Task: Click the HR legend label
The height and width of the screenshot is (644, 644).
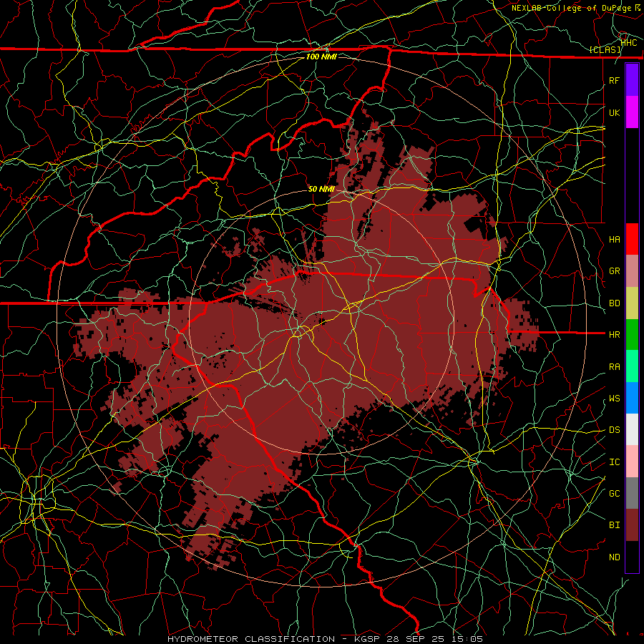Action: point(615,335)
